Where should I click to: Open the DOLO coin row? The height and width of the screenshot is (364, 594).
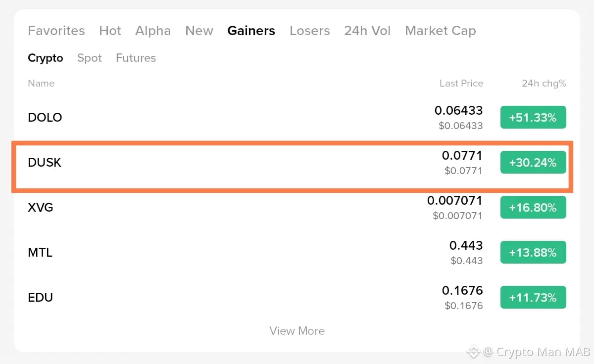coord(45,118)
